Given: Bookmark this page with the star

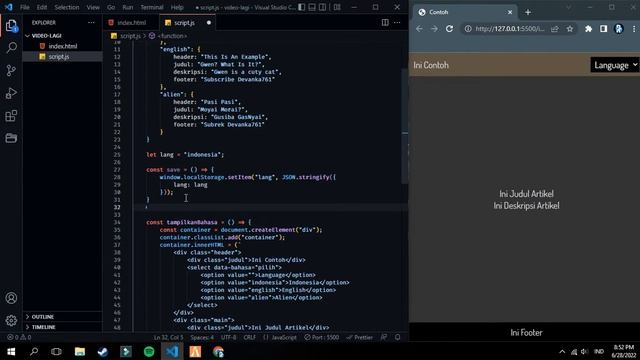Looking at the screenshot, I should click(570, 29).
